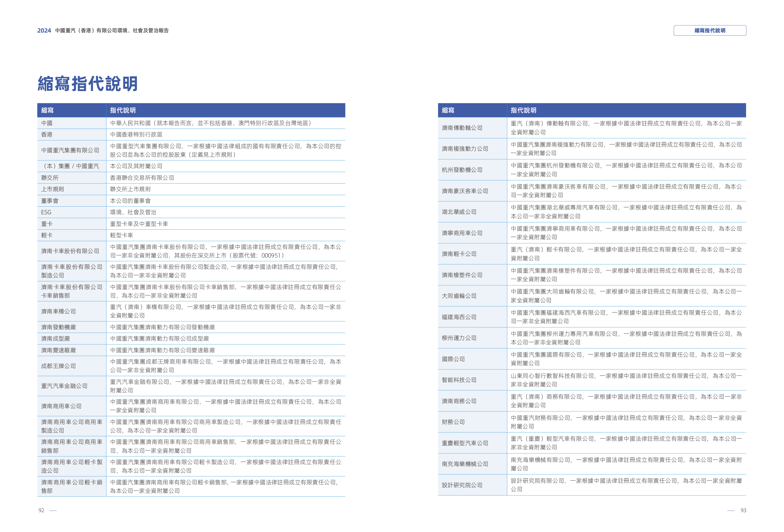Select the 杭州發動機公司 row label
The image size is (784, 532).
(x=462, y=170)
